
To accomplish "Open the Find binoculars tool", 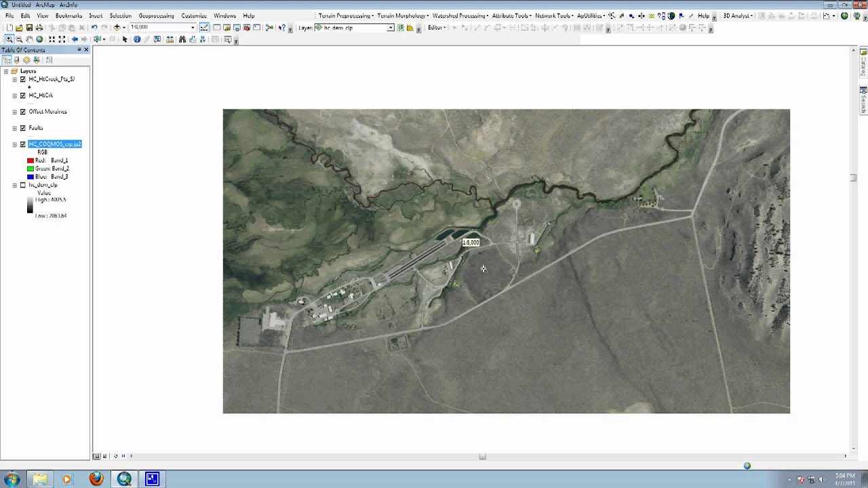I will 182,39.
